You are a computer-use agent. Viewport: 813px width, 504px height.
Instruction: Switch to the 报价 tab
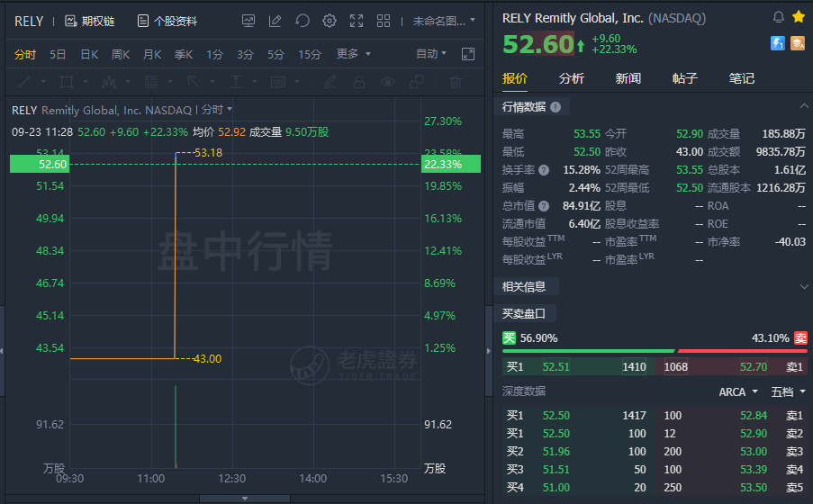click(515, 78)
